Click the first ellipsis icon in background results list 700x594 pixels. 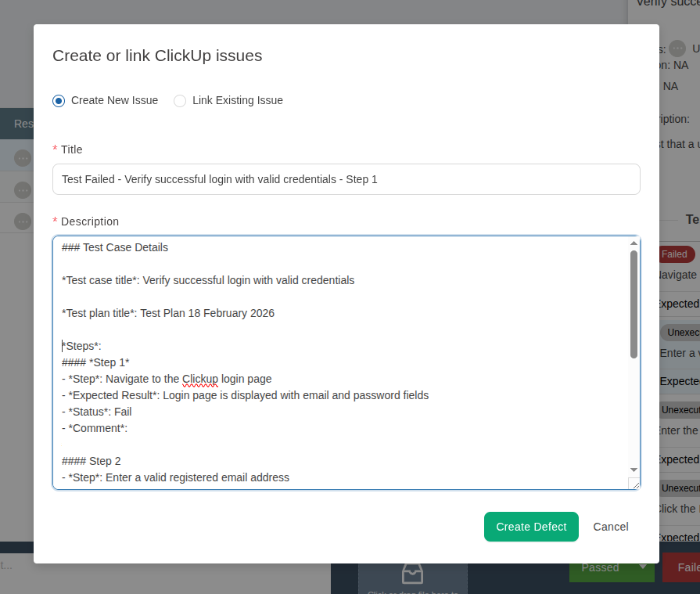coord(23,158)
